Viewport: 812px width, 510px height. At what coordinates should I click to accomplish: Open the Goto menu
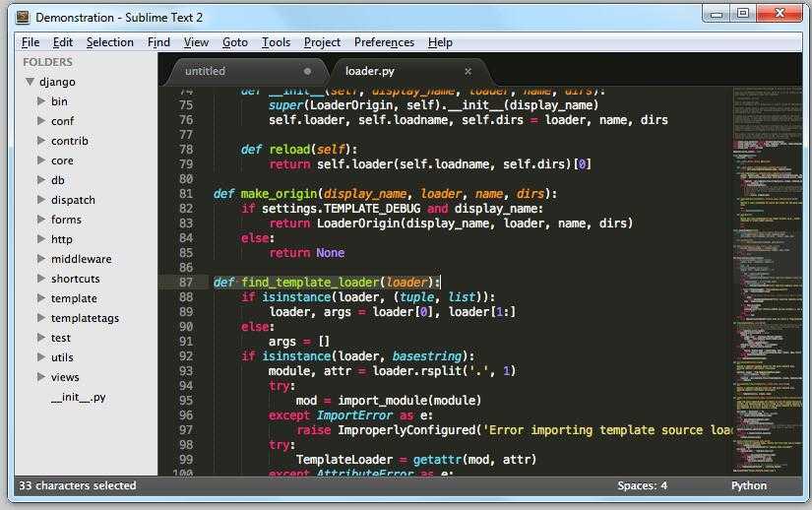235,42
